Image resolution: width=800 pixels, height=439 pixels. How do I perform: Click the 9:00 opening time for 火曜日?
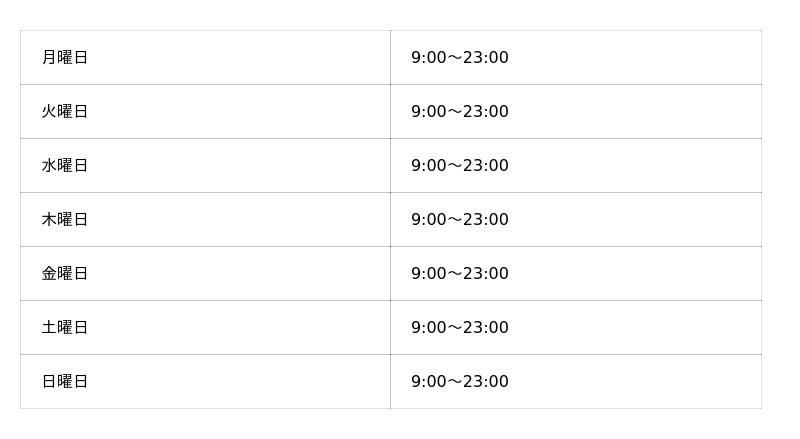click(x=428, y=112)
